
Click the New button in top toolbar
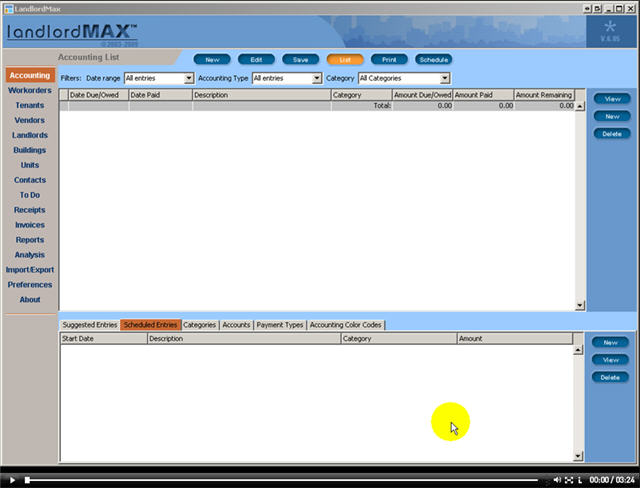coord(212,60)
